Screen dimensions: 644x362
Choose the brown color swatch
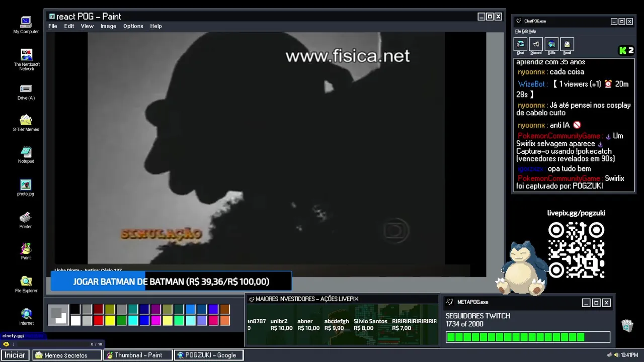click(x=225, y=309)
